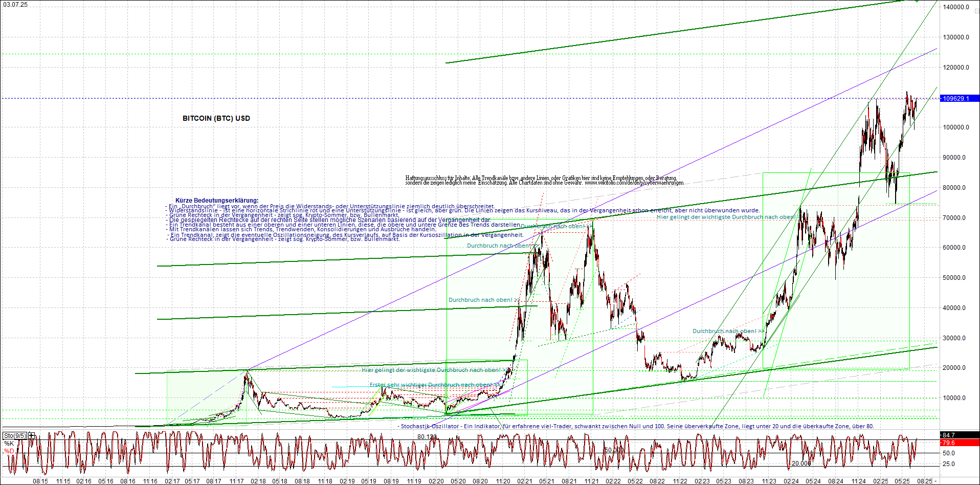
Task: Select the %K legend label
Action: pos(9,443)
